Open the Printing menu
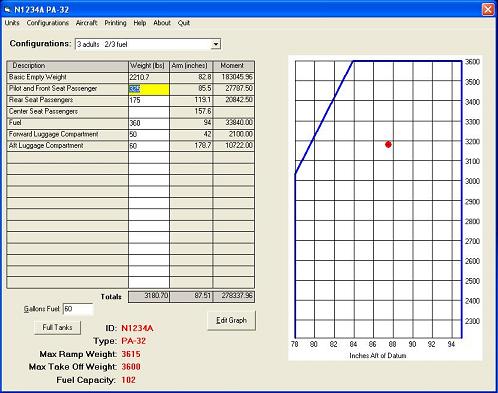 [115, 23]
